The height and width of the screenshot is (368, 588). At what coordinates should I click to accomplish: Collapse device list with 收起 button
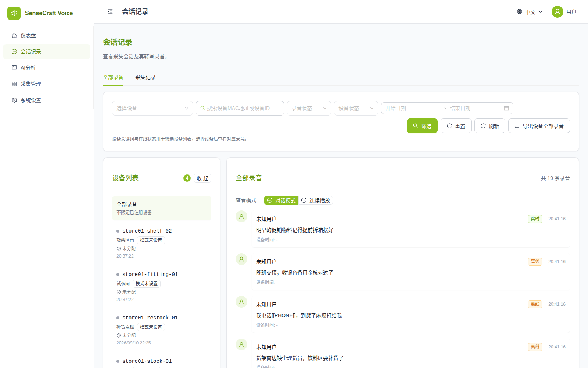[x=202, y=178]
